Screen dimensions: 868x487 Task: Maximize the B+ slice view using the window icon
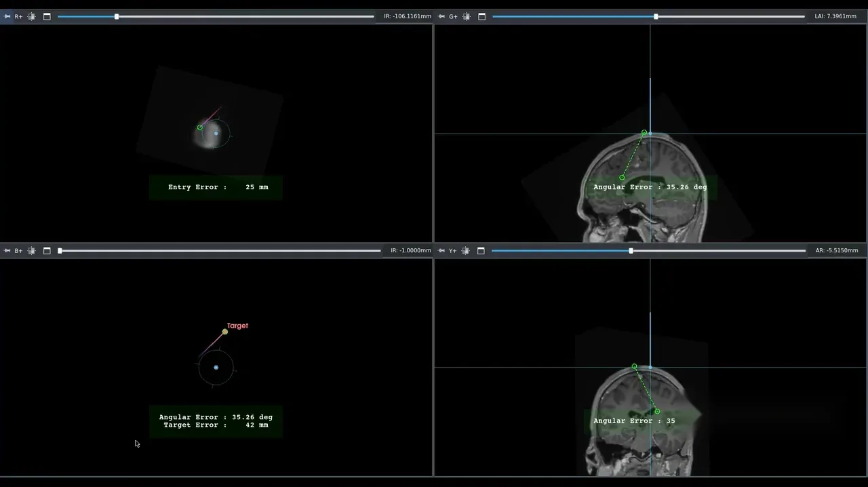(x=47, y=251)
